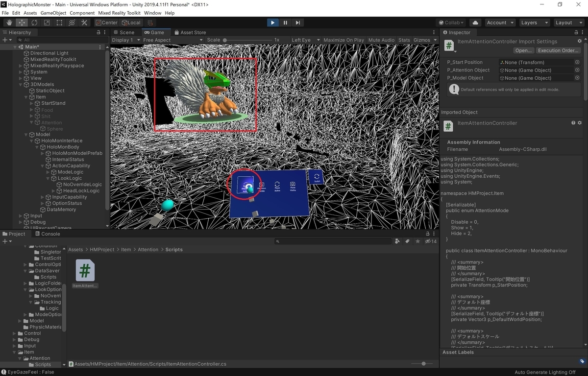This screenshot has width=588, height=376.
Task: Select the Rect tool
Action: [59, 23]
